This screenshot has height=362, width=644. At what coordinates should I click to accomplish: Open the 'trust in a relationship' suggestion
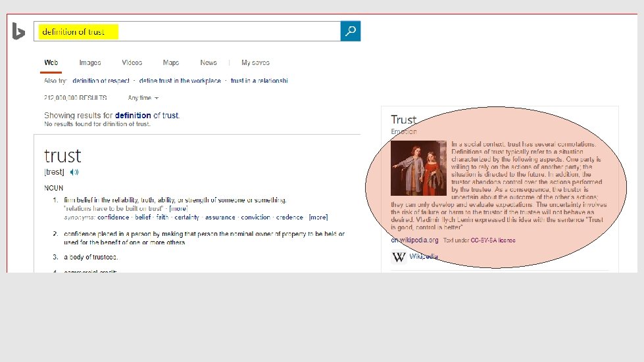259,81
